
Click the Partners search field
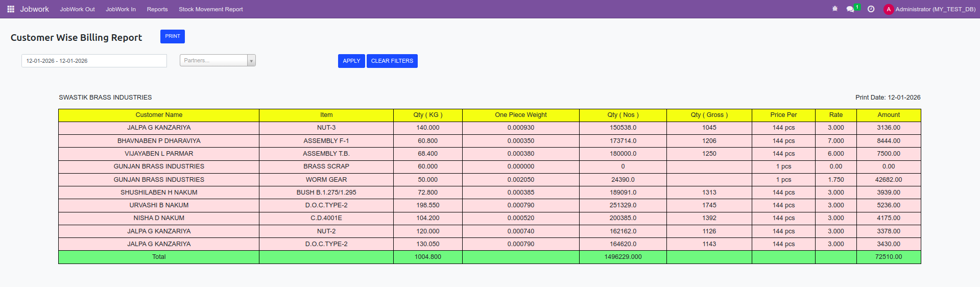[213, 61]
